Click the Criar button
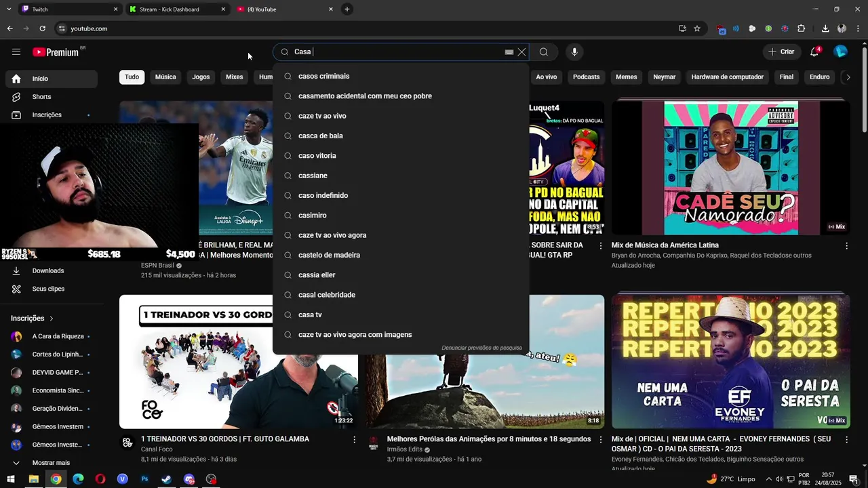Image resolution: width=868 pixels, height=488 pixels. pyautogui.click(x=781, y=52)
